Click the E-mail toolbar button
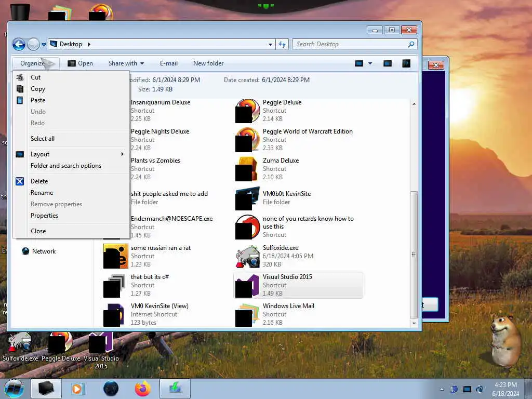 coord(169,63)
